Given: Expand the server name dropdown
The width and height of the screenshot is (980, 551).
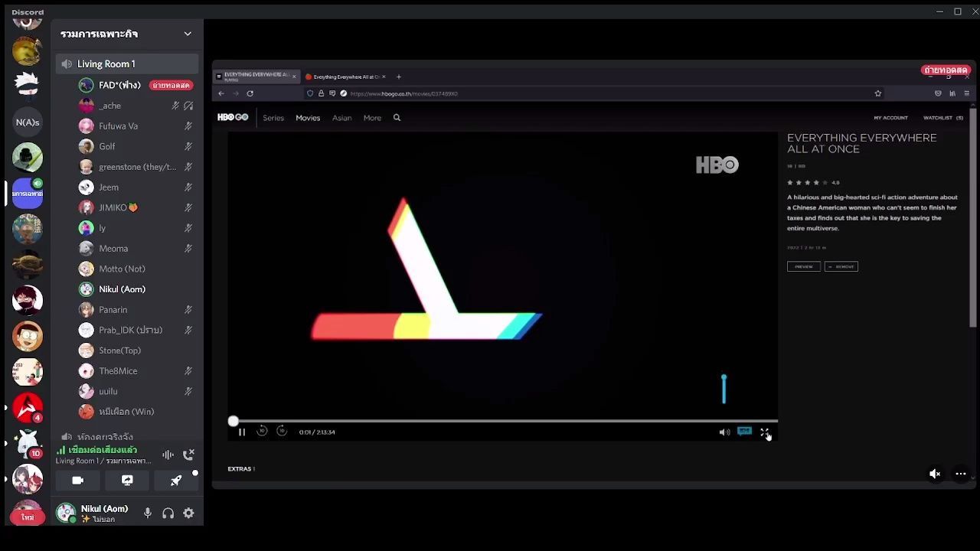Looking at the screenshot, I should tap(188, 34).
